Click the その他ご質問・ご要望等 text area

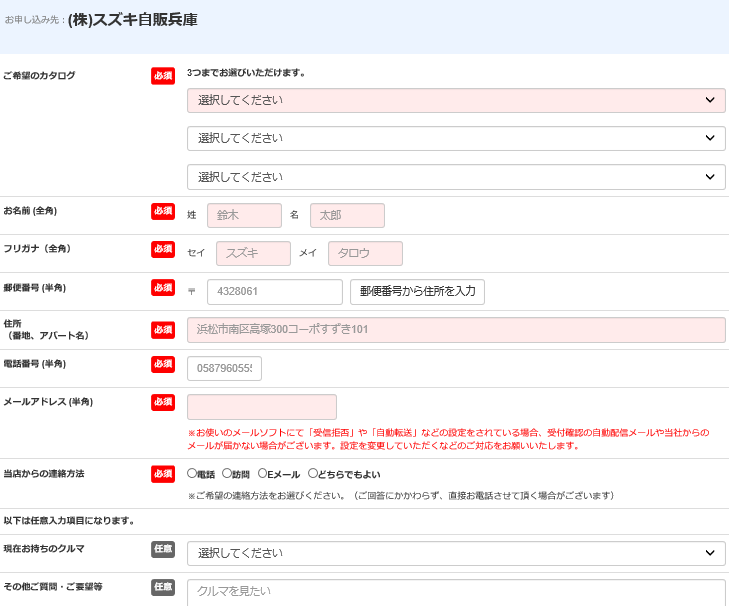(x=456, y=593)
